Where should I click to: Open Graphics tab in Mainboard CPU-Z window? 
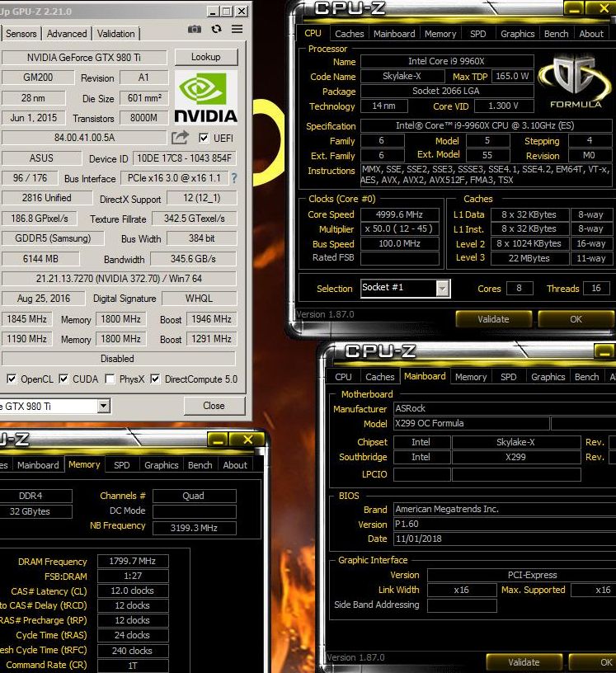(548, 377)
